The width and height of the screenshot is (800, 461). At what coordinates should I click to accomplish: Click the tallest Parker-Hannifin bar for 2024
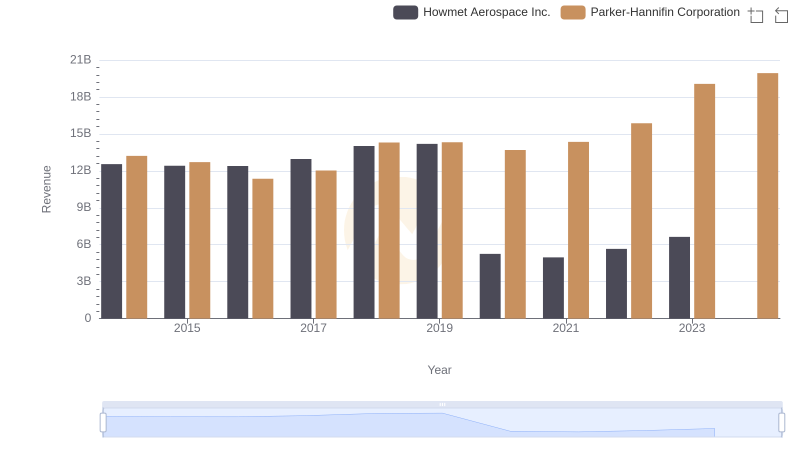(768, 196)
